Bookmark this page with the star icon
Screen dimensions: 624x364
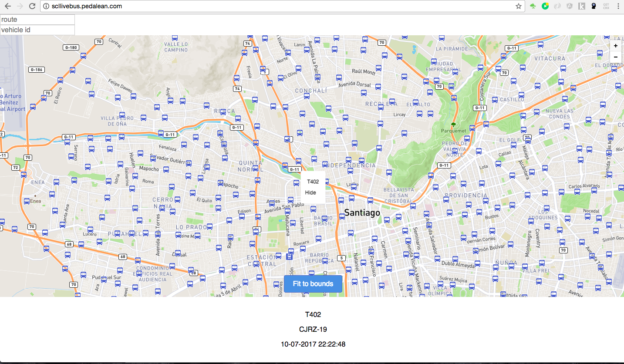518,6
